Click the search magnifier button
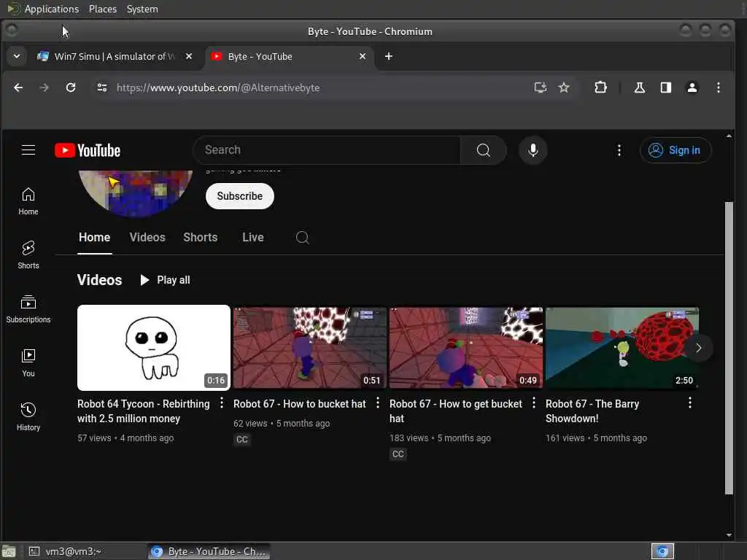 pyautogui.click(x=483, y=150)
